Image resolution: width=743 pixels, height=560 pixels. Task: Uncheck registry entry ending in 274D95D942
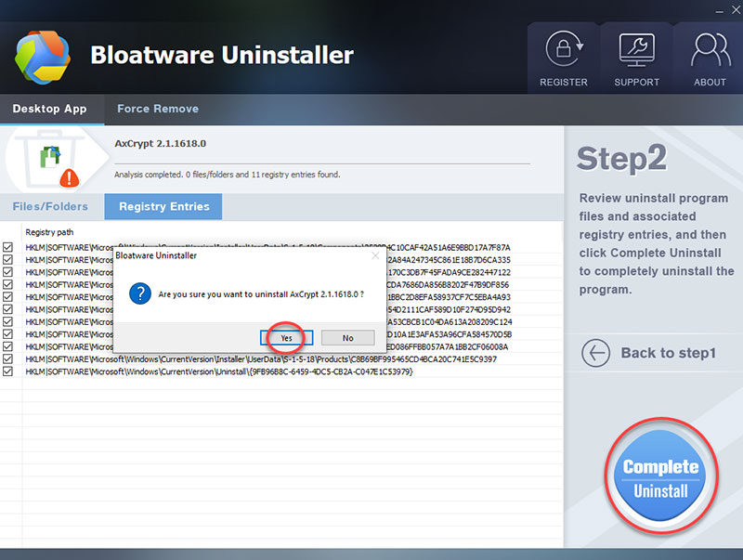point(7,309)
